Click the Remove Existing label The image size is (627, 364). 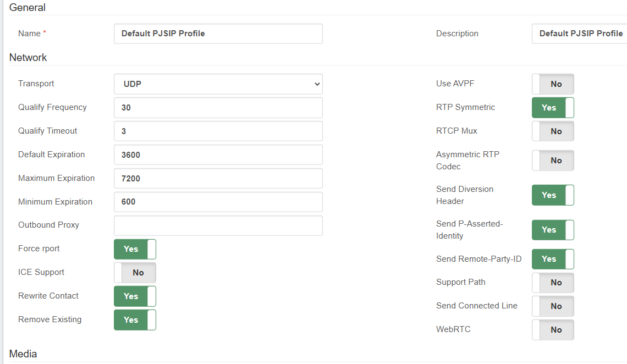click(x=50, y=319)
